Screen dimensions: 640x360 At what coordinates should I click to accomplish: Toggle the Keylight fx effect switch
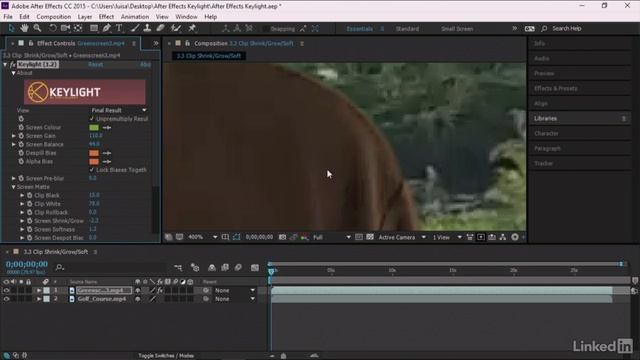click(13, 64)
